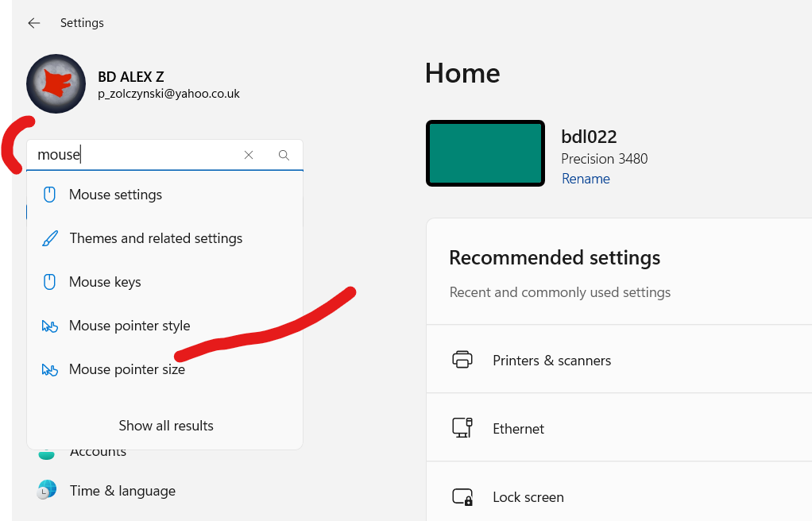
Task: Open the Mouse pointer style result
Action: (x=164, y=326)
